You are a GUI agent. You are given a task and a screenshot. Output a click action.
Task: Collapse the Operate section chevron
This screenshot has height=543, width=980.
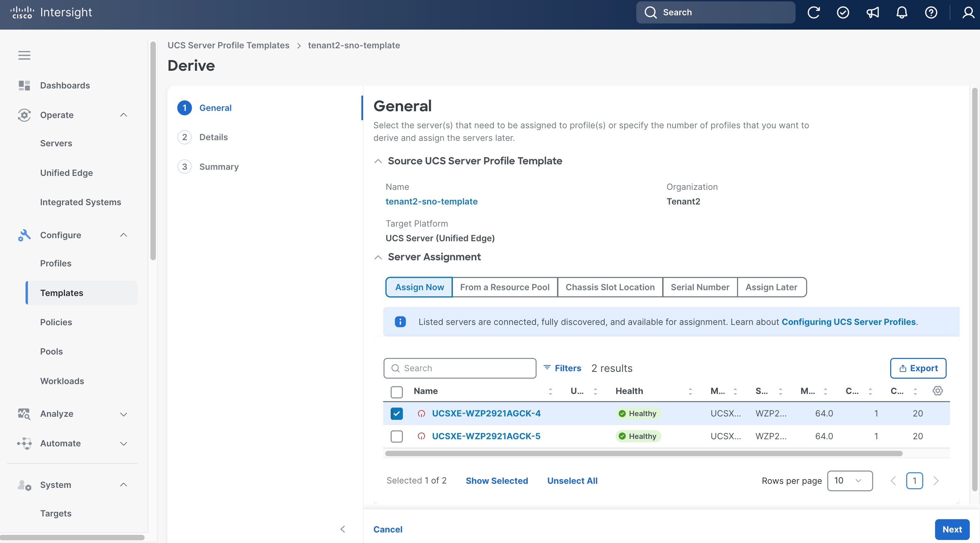(123, 115)
